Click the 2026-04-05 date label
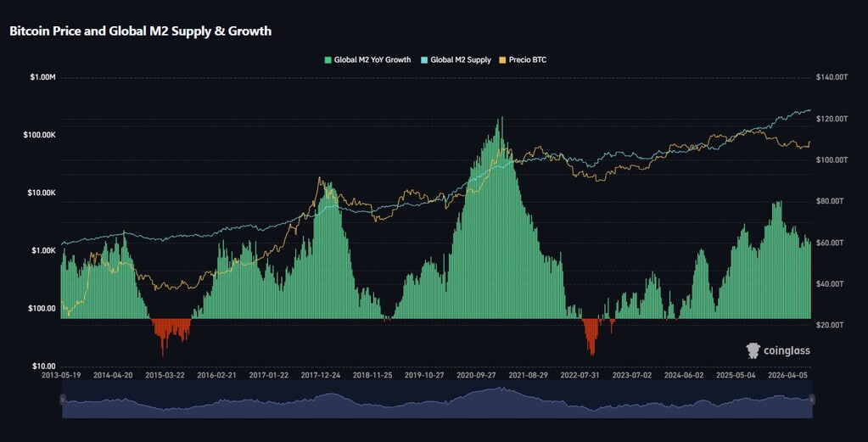 click(x=788, y=375)
